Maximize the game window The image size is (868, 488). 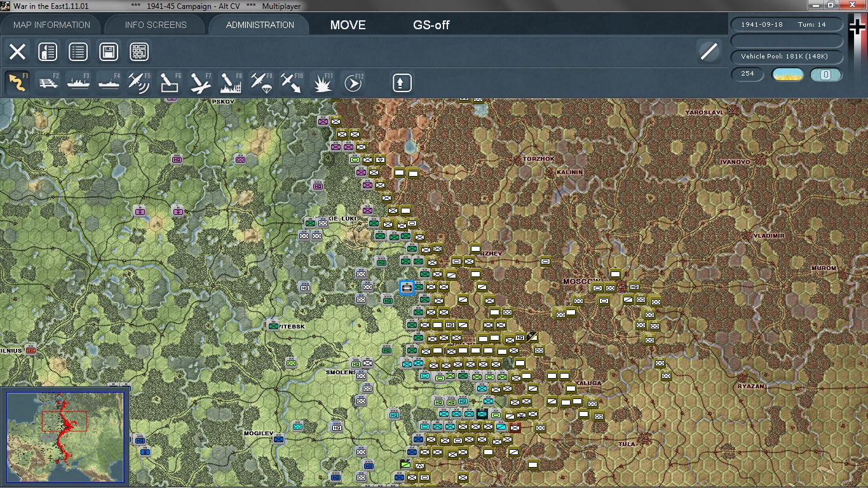pyautogui.click(x=831, y=5)
